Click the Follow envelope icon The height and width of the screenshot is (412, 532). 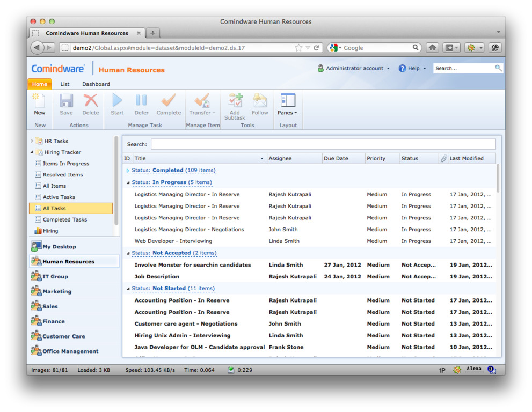coord(260,101)
